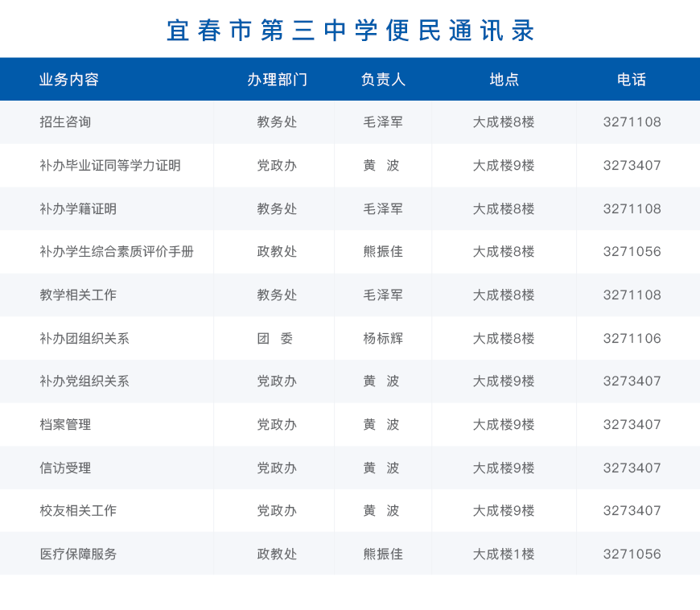Viewport: 700px width, 610px height.
Task: Select the 招生咨询 row label
Action: pyautogui.click(x=65, y=122)
